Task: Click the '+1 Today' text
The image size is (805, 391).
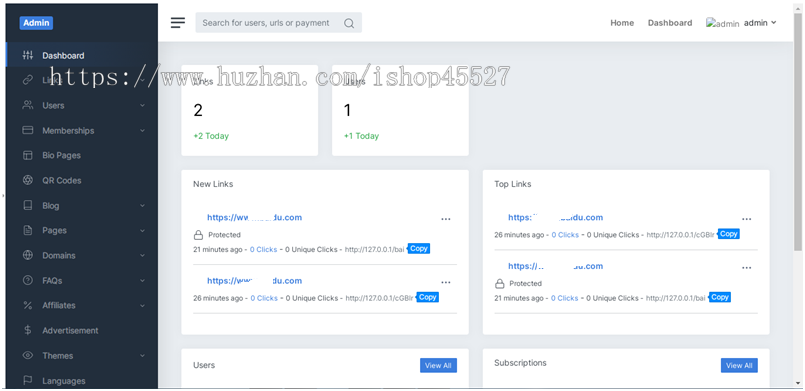Action: tap(361, 136)
